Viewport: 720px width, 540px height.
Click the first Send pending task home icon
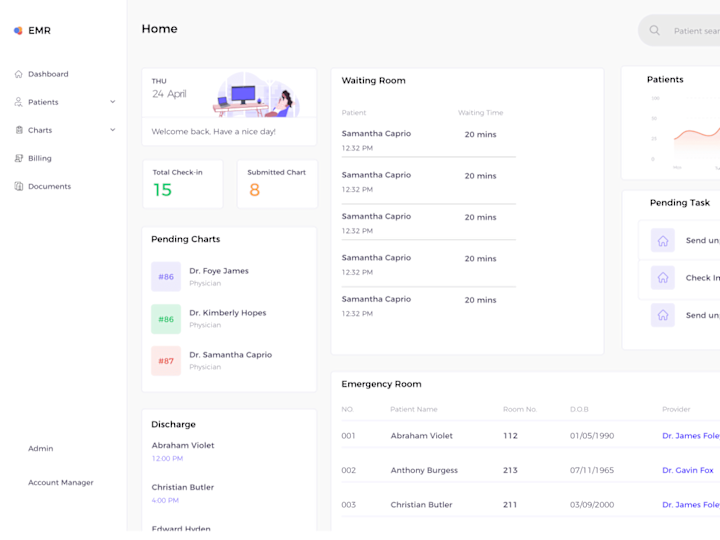point(663,240)
